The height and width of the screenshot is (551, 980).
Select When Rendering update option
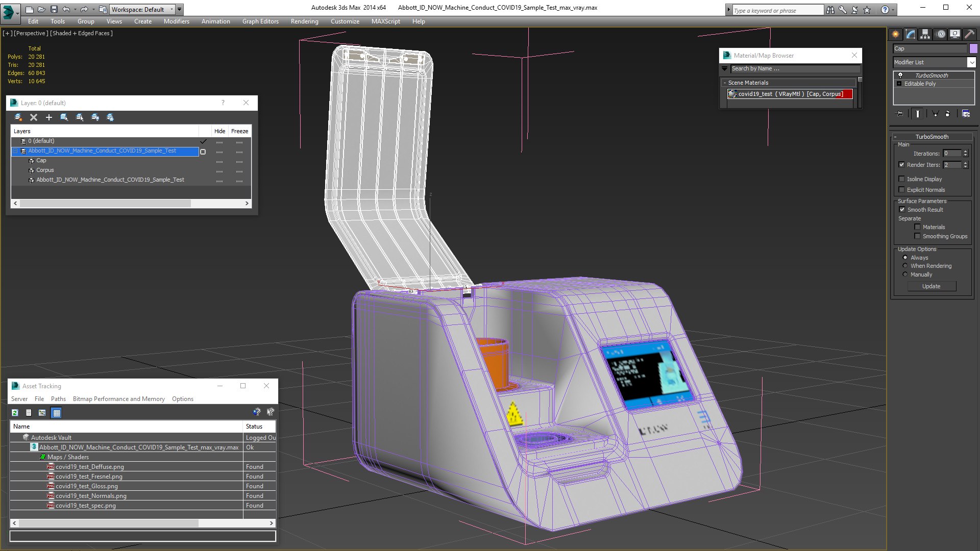pos(905,266)
